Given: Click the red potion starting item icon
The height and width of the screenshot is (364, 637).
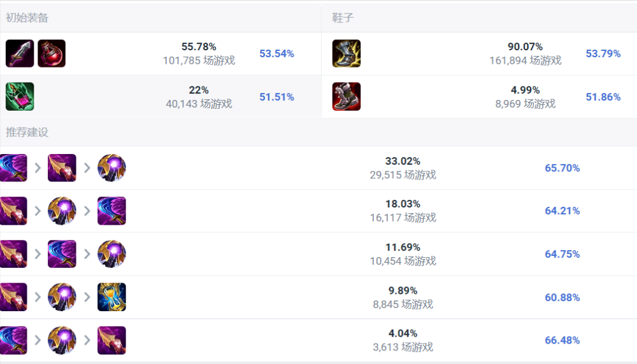Looking at the screenshot, I should [x=52, y=53].
